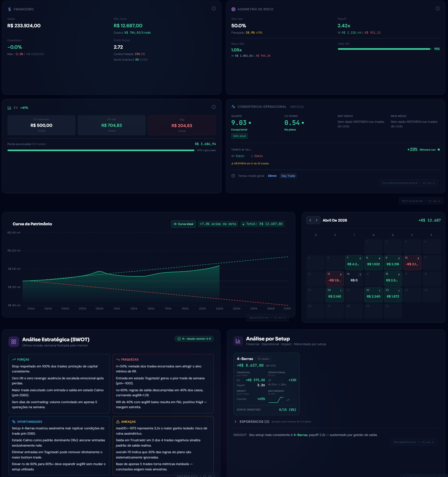Click the Risco W/L 1.05x value
448x477 pixels.
[236, 50]
